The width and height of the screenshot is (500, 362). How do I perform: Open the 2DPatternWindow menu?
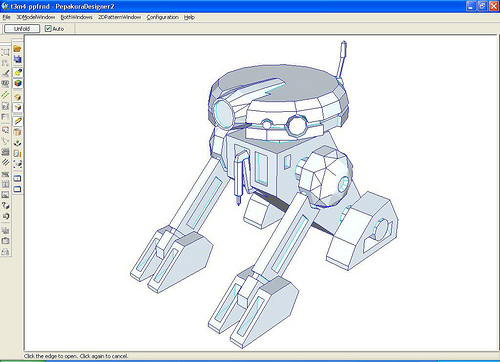pos(119,17)
